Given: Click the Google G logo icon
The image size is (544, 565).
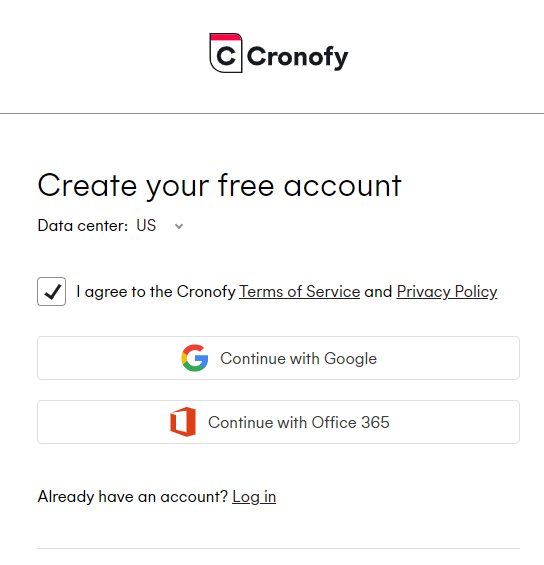Looking at the screenshot, I should [x=195, y=358].
